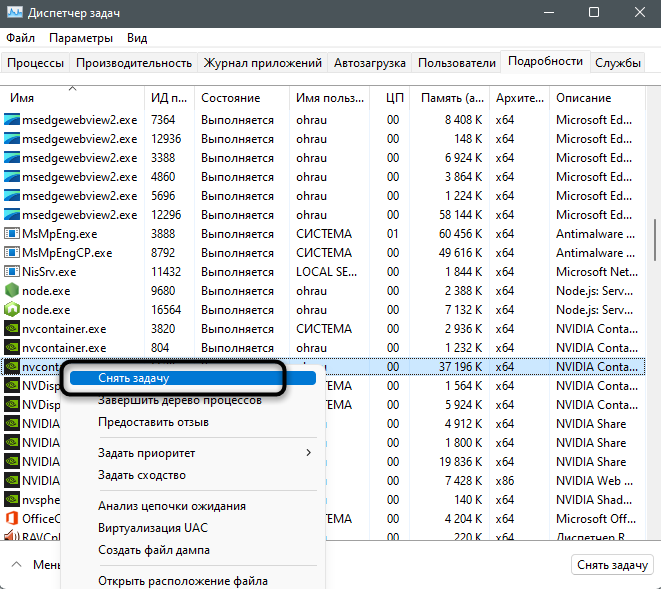
Task: Choose Анализ цепочки ожидания
Action: [x=172, y=506]
